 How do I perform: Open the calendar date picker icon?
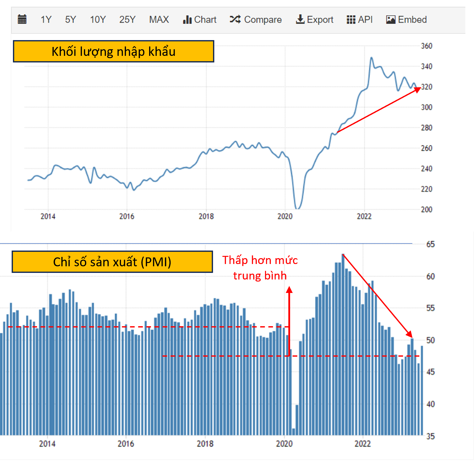pos(22,20)
